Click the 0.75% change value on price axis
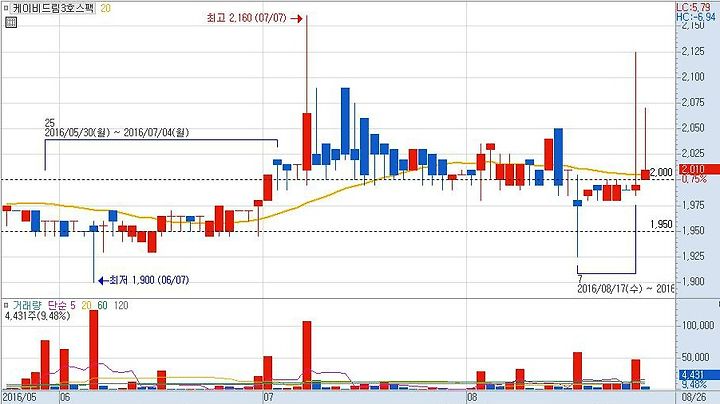The width and height of the screenshot is (720, 404). pos(693,179)
